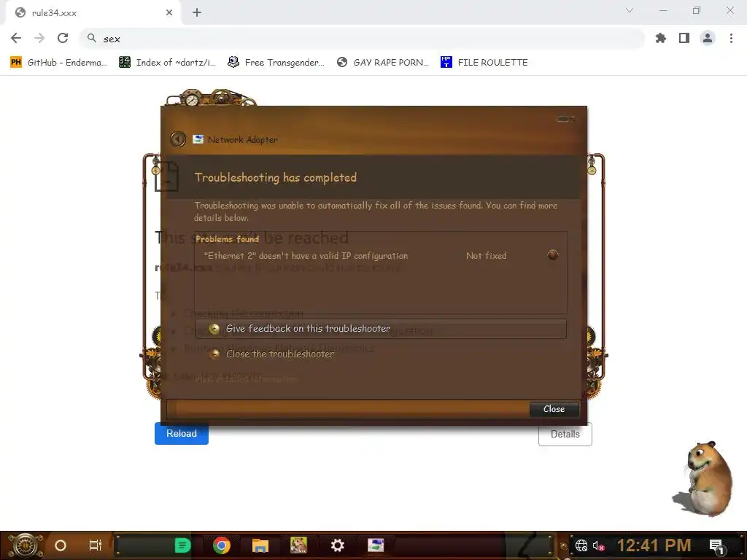Click the muted volume tray icon

click(x=599, y=545)
